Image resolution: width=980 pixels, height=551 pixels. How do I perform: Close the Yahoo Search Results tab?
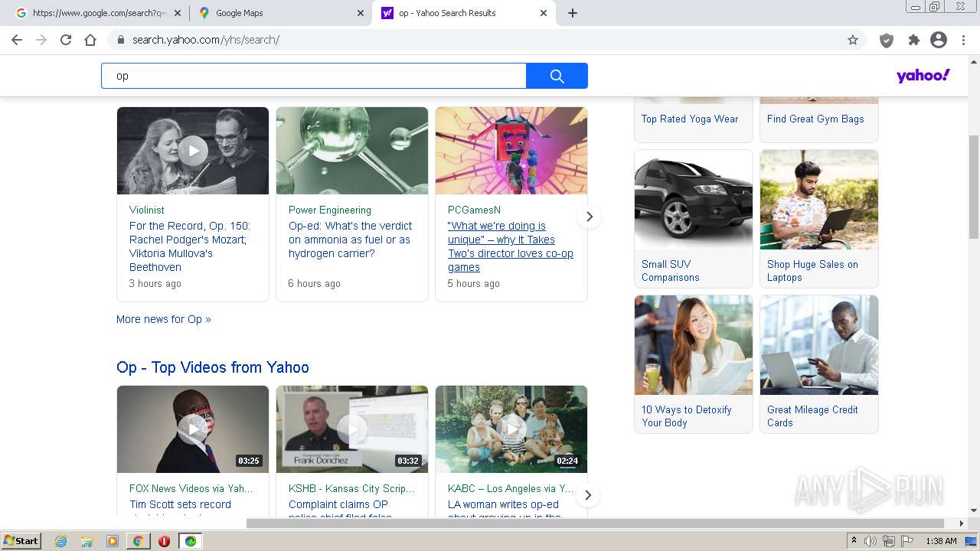click(544, 13)
